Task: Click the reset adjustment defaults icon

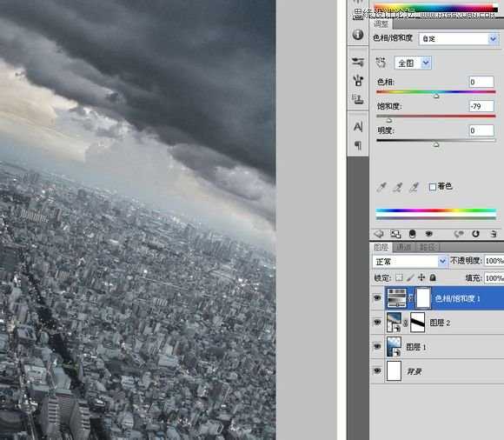Action: [475, 234]
